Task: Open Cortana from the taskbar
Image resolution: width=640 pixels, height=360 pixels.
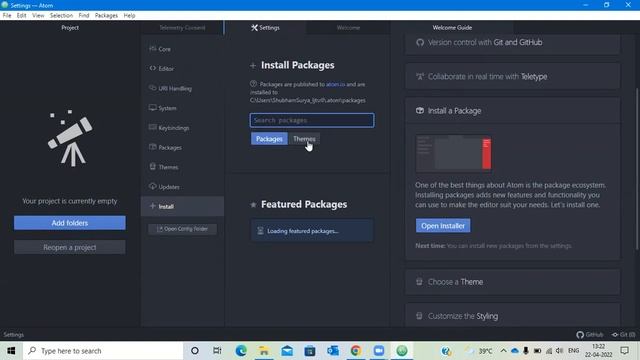Action: point(195,351)
